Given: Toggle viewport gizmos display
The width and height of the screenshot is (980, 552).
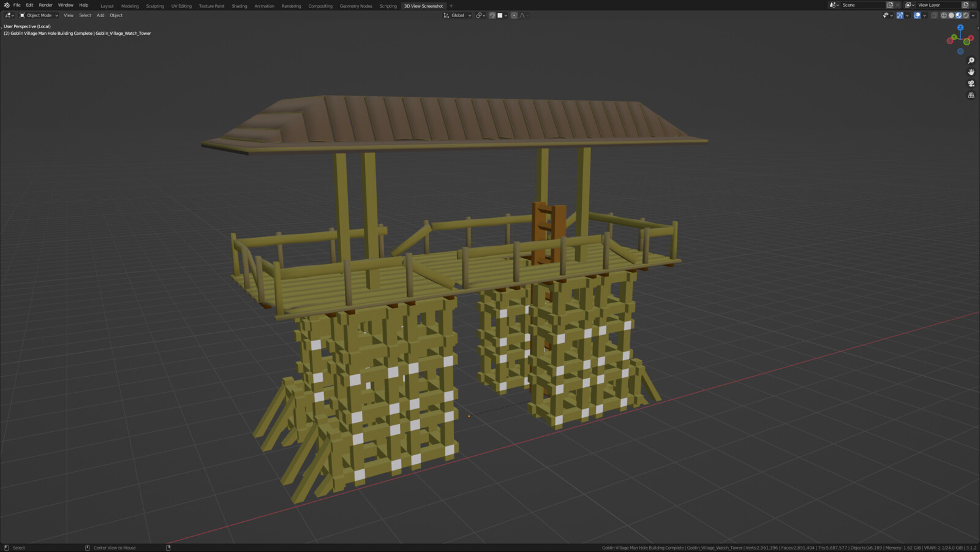Looking at the screenshot, I should pos(900,15).
